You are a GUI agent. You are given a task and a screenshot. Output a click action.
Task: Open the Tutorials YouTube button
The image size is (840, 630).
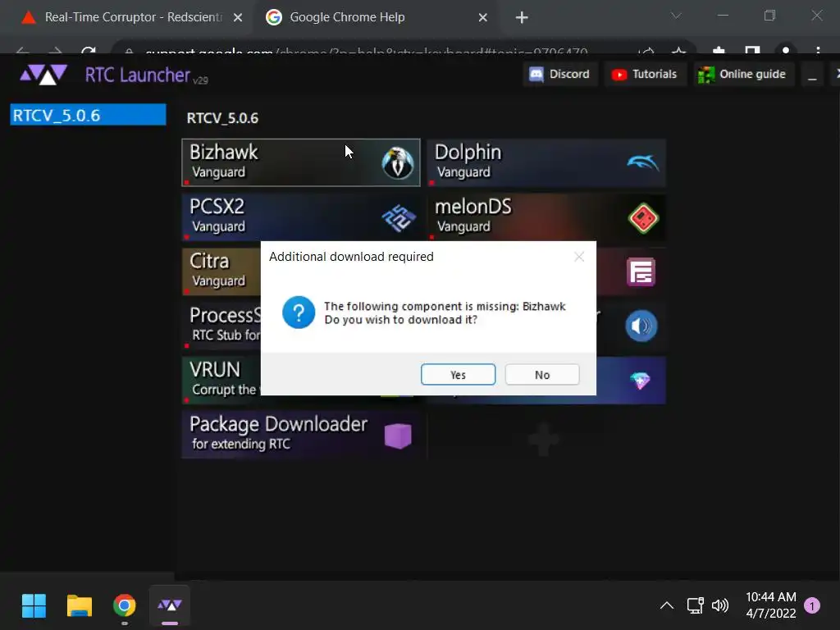645,74
